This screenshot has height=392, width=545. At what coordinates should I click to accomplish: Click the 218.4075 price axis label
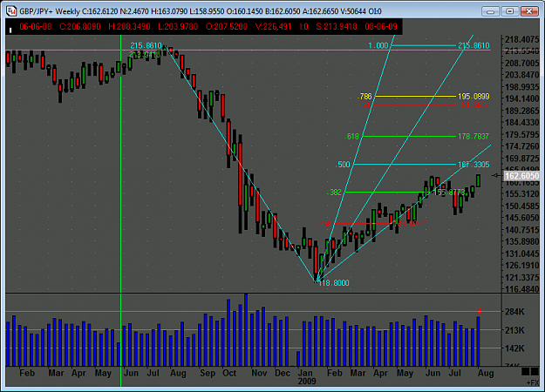click(522, 39)
